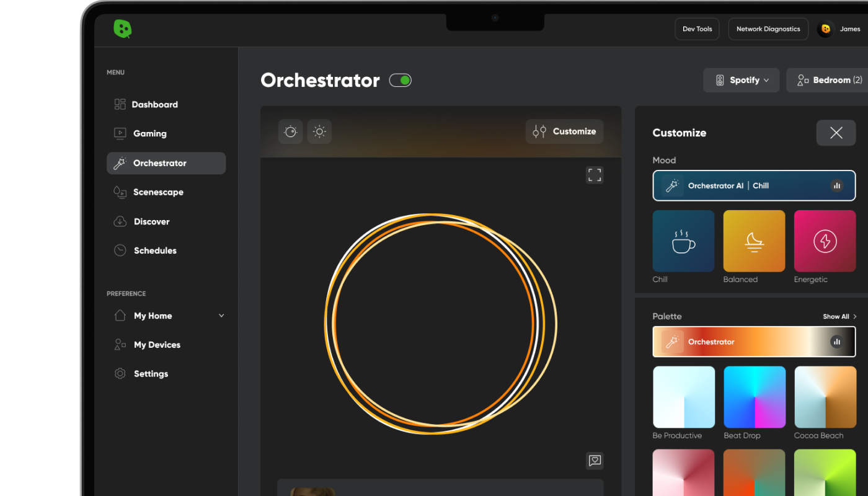868x496 pixels.
Task: Open Scenescape from the sidebar
Action: pyautogui.click(x=158, y=192)
